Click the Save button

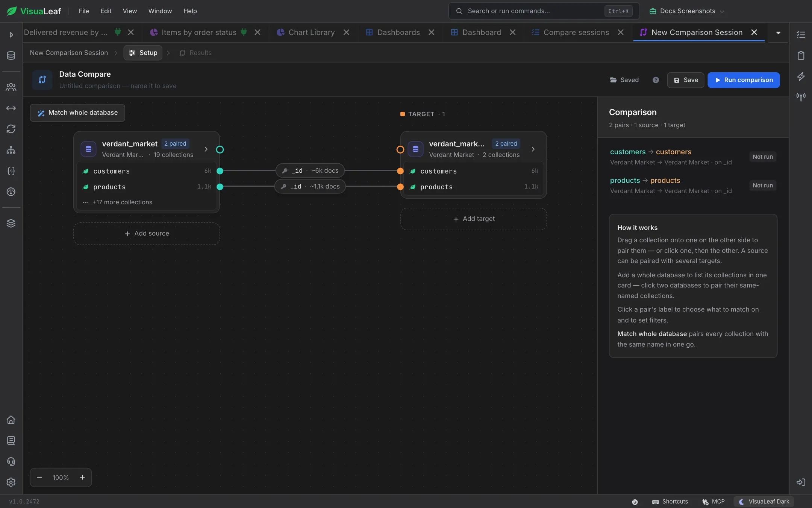tap(686, 80)
